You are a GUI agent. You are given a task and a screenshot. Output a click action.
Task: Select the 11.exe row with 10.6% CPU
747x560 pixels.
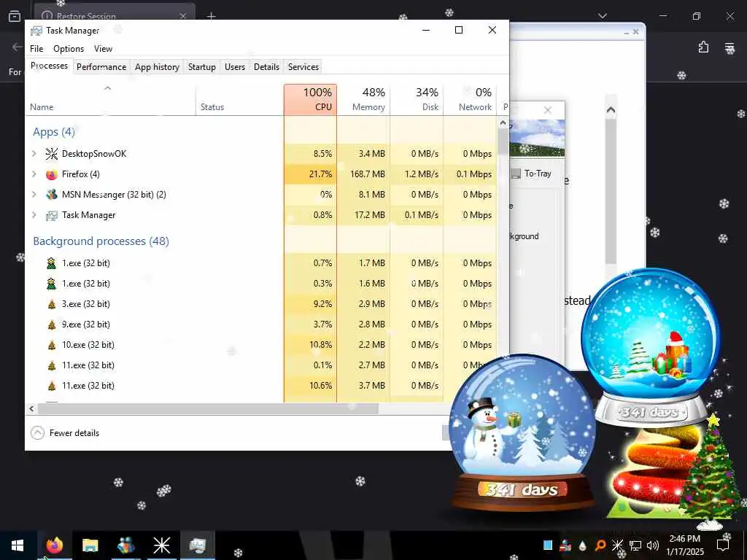tap(261, 386)
